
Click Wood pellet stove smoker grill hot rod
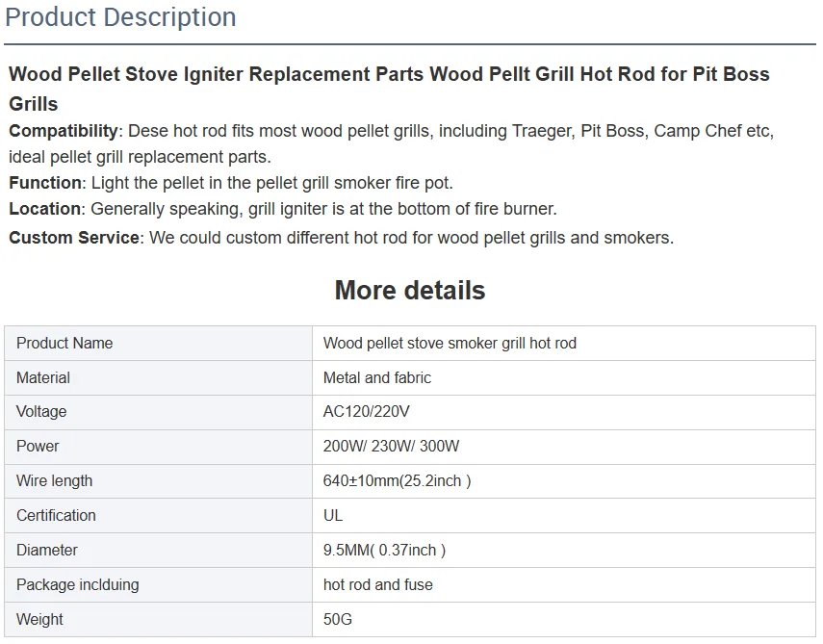click(450, 344)
